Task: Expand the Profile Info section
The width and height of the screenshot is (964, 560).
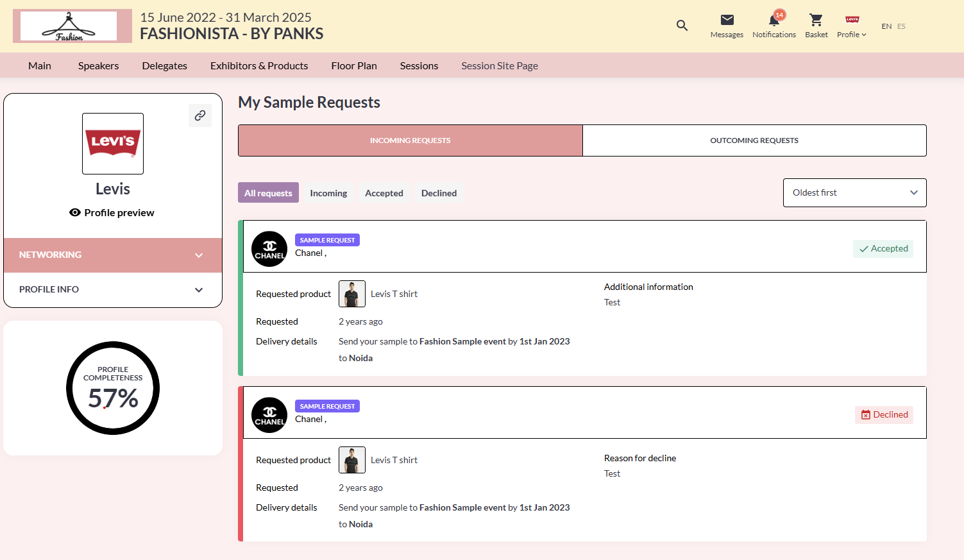Action: (x=113, y=289)
